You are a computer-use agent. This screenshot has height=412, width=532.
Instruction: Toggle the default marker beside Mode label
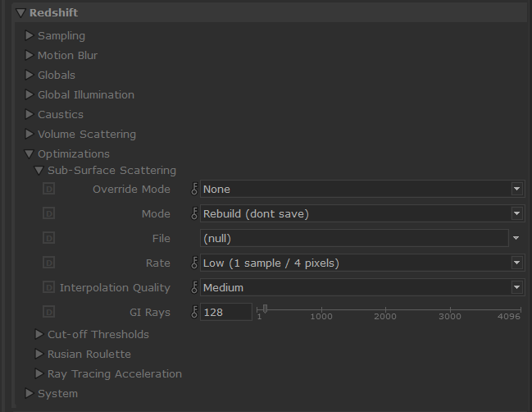coord(48,214)
